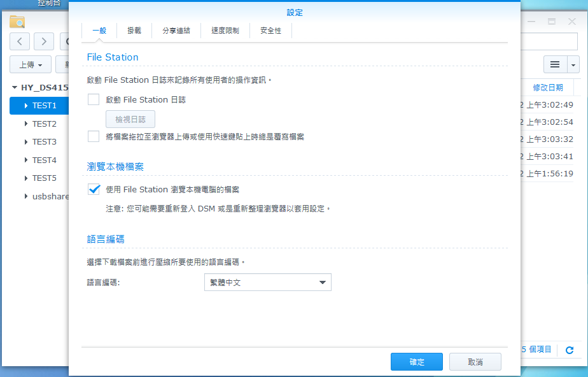Select the row dated 上午3:02:54

tap(547, 122)
